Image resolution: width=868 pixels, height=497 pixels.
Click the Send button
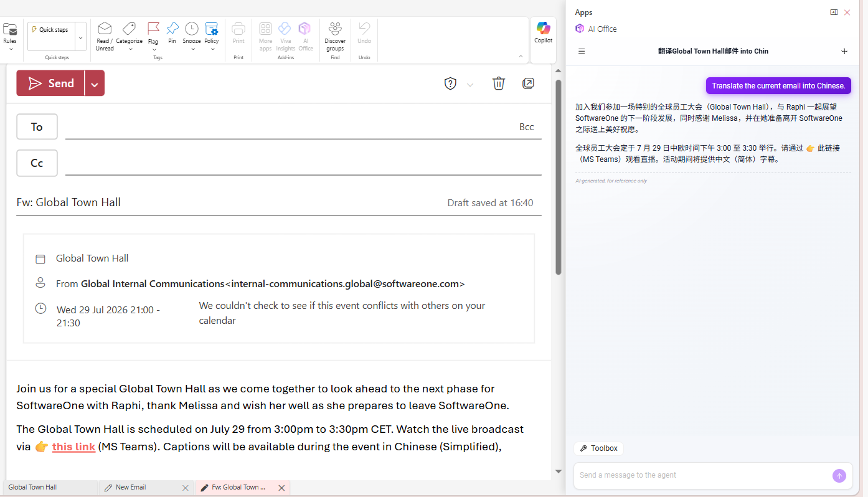[x=51, y=83]
